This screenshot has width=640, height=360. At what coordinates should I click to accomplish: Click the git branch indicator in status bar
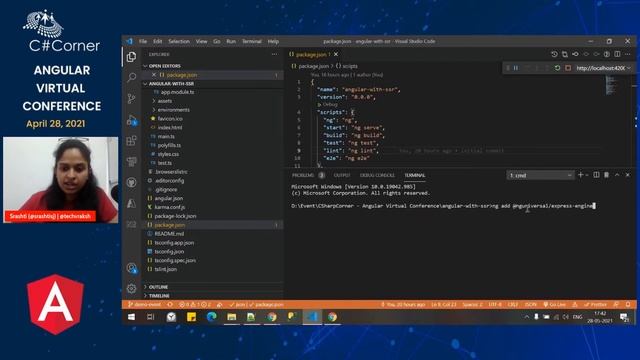(x=144, y=304)
